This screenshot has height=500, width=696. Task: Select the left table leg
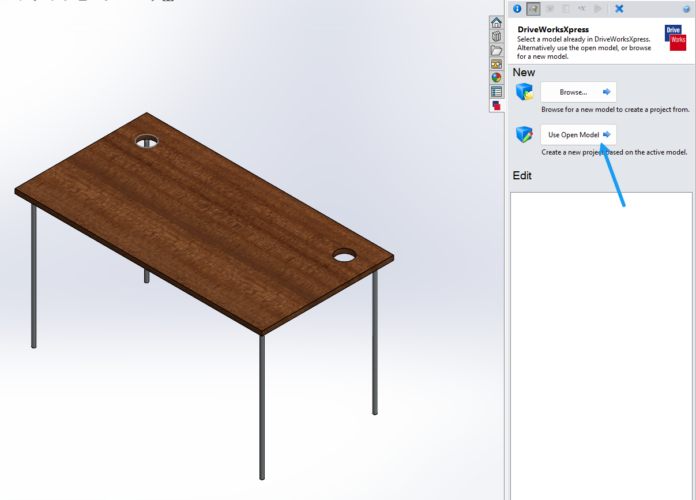[34, 276]
